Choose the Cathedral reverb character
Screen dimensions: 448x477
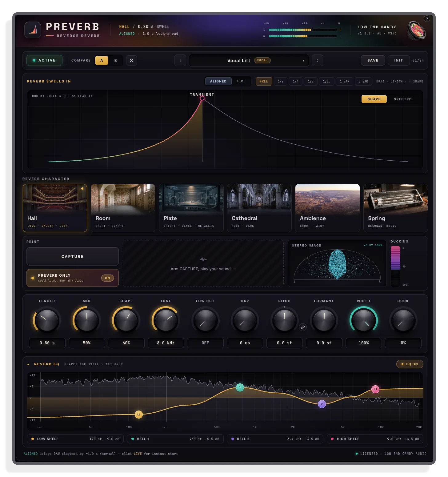point(259,208)
